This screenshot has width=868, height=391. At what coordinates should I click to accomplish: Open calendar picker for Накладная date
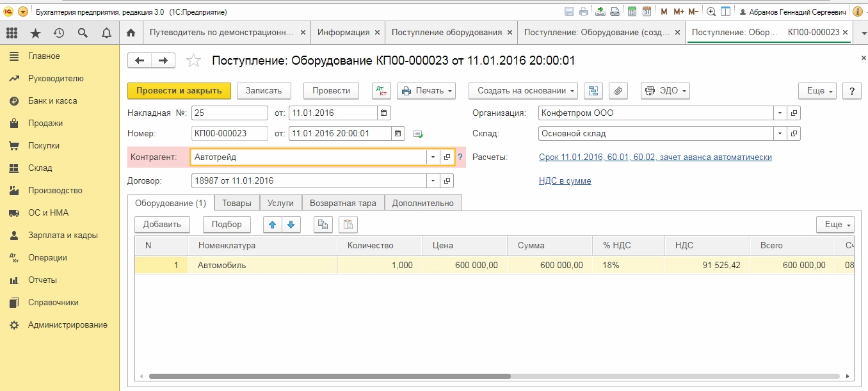coord(384,113)
